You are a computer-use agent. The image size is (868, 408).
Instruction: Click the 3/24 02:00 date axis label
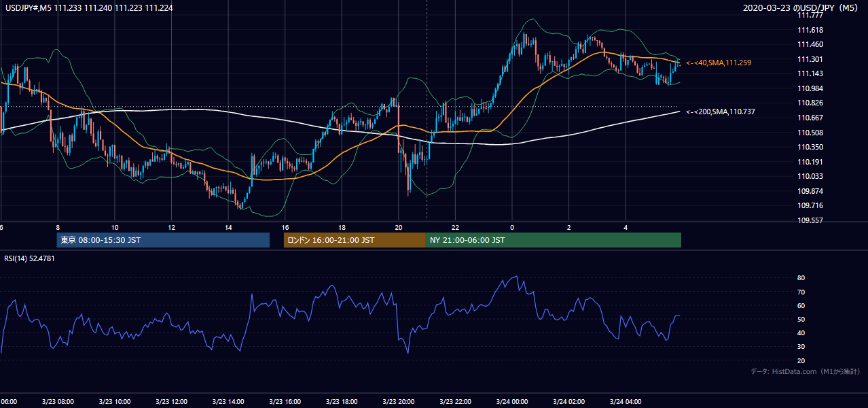coord(568,402)
